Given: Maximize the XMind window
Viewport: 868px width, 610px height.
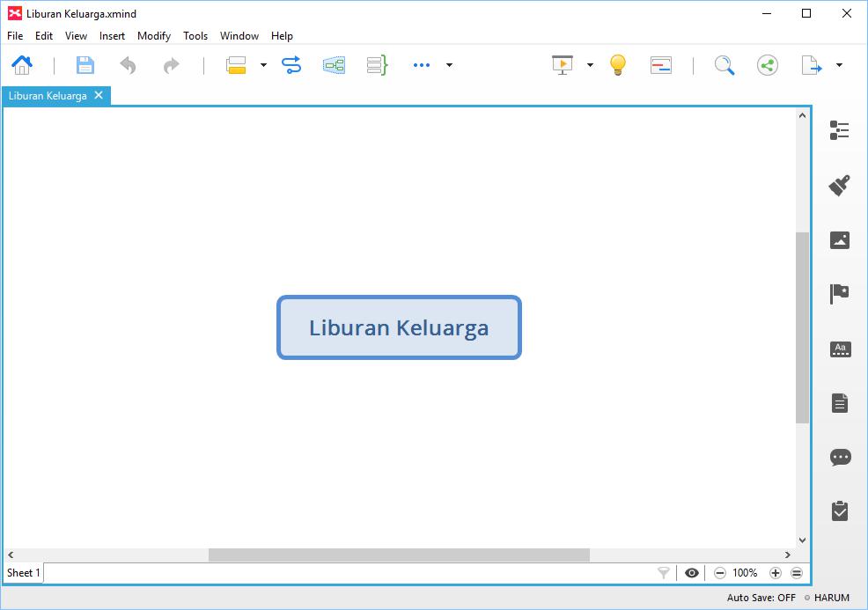Looking at the screenshot, I should 806,13.
